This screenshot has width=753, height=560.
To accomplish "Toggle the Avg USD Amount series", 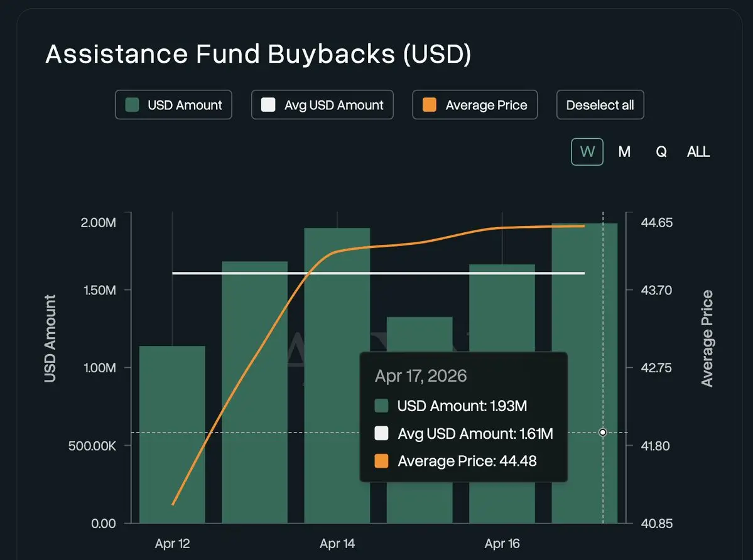I will click(x=322, y=105).
